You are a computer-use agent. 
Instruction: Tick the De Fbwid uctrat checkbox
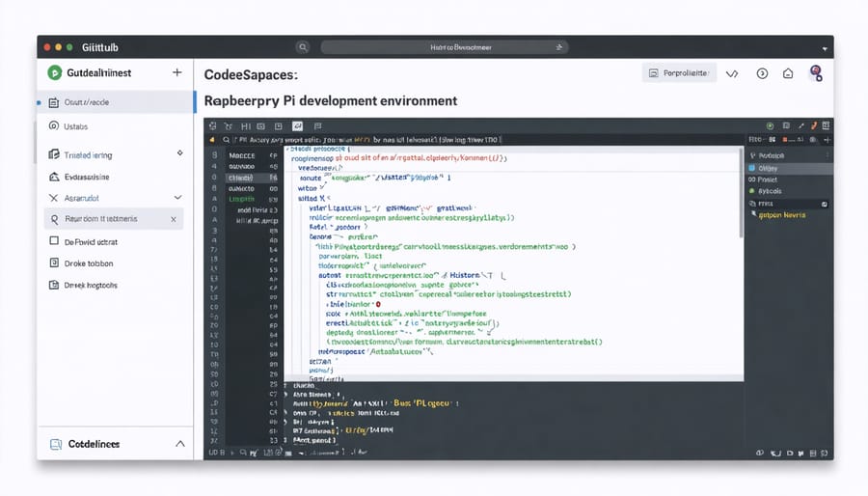click(54, 241)
